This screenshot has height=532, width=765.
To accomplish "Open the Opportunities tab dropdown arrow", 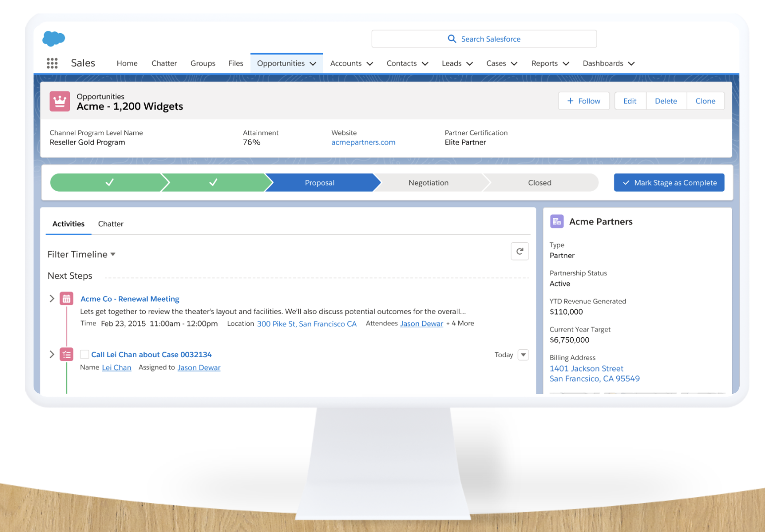I will 313,63.
